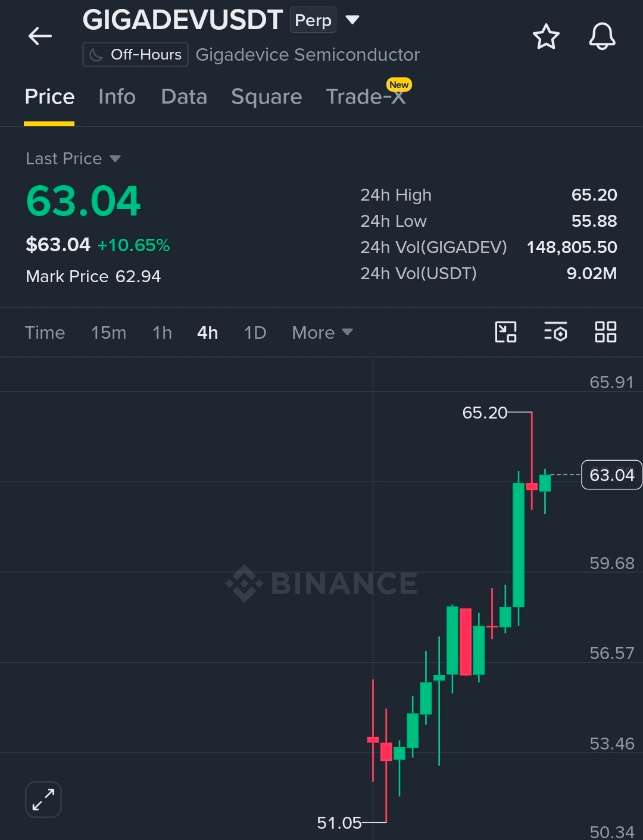
Task: Tap the 65.91 price axis label
Action: pos(611,382)
